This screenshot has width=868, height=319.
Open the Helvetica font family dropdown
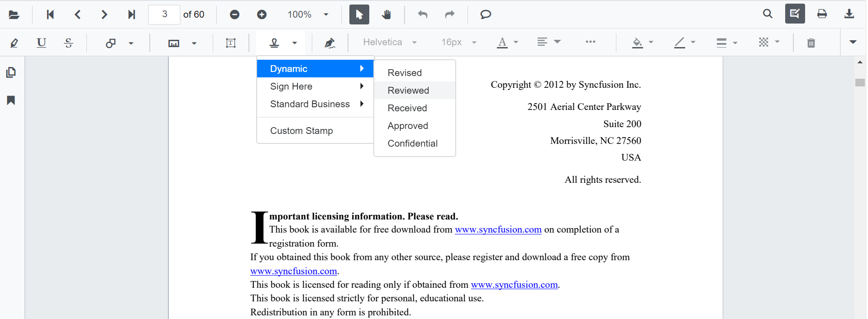(x=390, y=42)
